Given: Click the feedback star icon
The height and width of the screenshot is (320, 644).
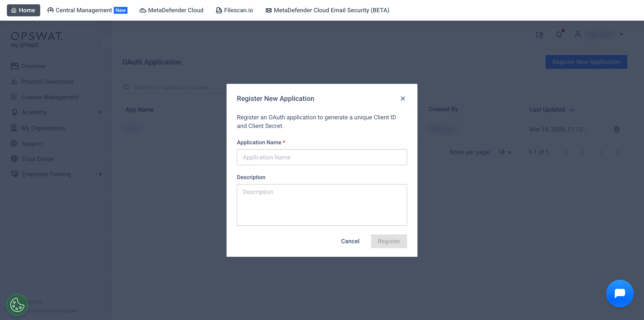Looking at the screenshot, I should 540,35.
